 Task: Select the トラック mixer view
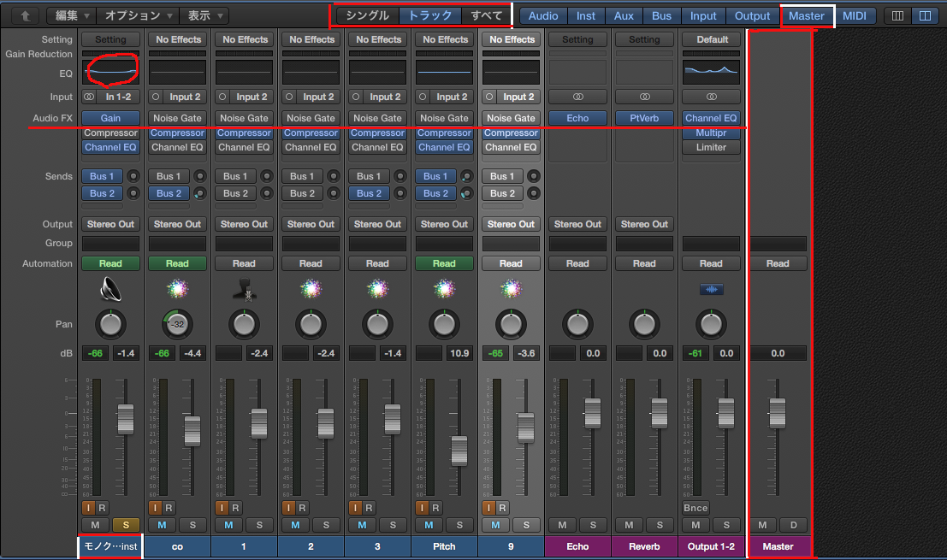point(430,15)
